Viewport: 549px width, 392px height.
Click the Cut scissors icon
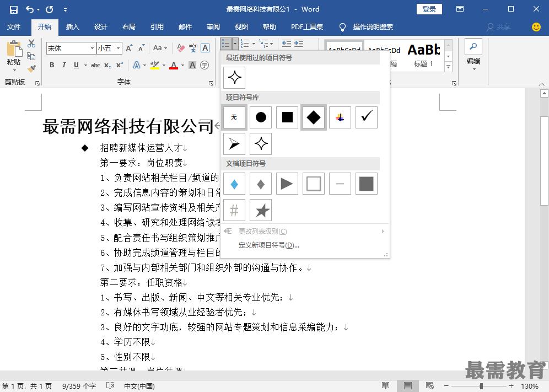[x=31, y=44]
